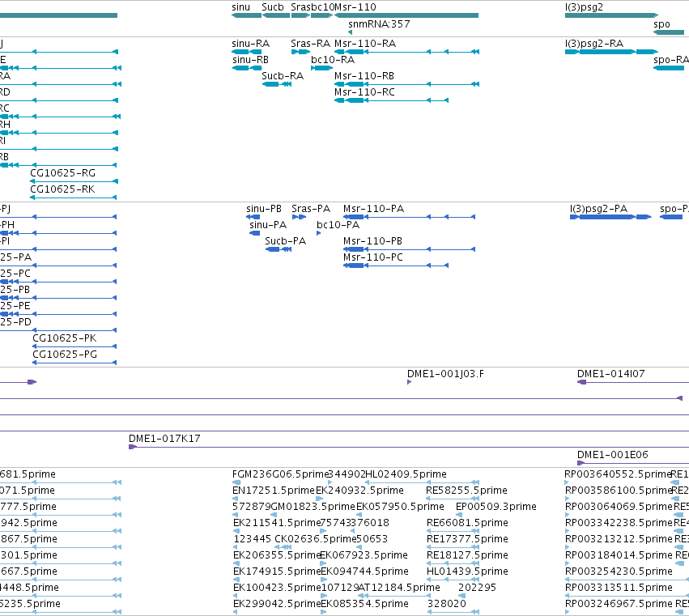Viewport: 689px width, 616px height.
Task: Click the sinu gene label
Action: tap(240, 7)
